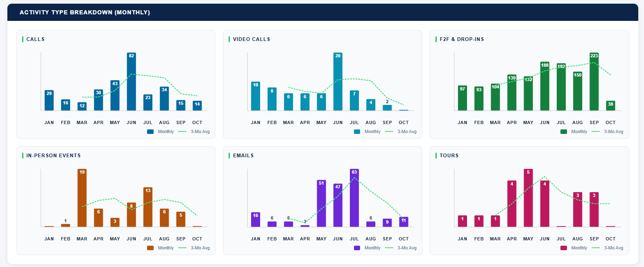Click the JUN axis label in Video Calls chart
Screen dimensions: 644x267
click(338, 122)
